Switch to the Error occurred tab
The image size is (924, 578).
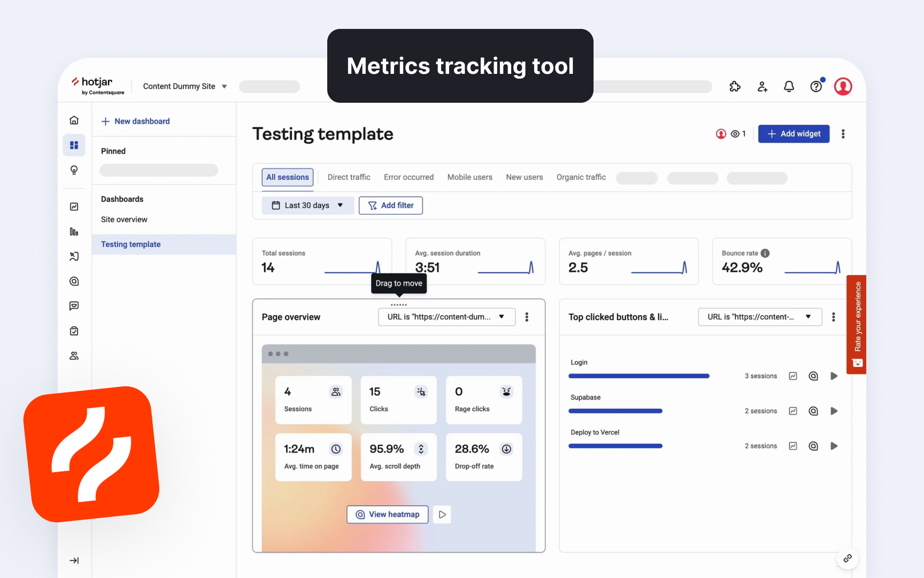[409, 177]
